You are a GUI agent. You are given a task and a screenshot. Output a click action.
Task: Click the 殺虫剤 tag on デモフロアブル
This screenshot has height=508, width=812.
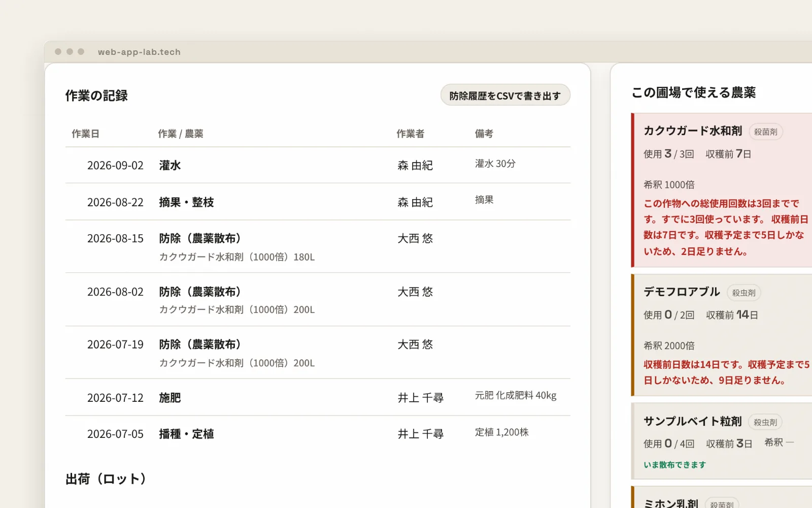744,293
